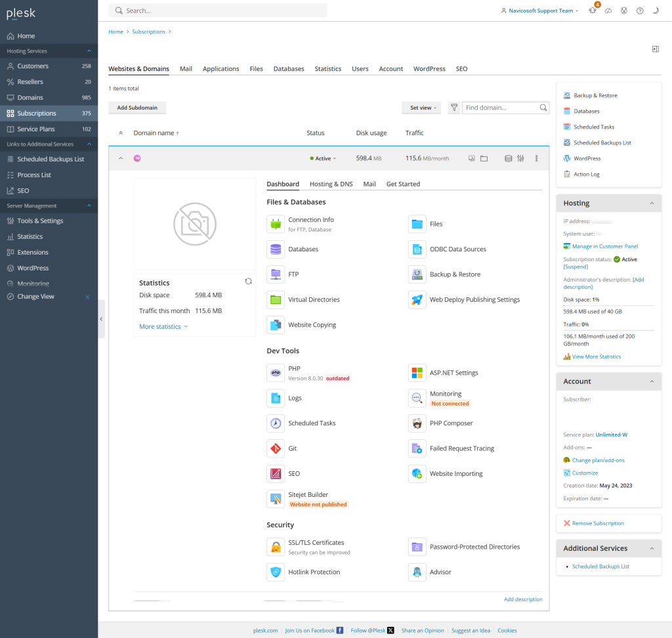Click the PHP Composer icon
Viewport: 672px width, 638px height.
(x=417, y=423)
